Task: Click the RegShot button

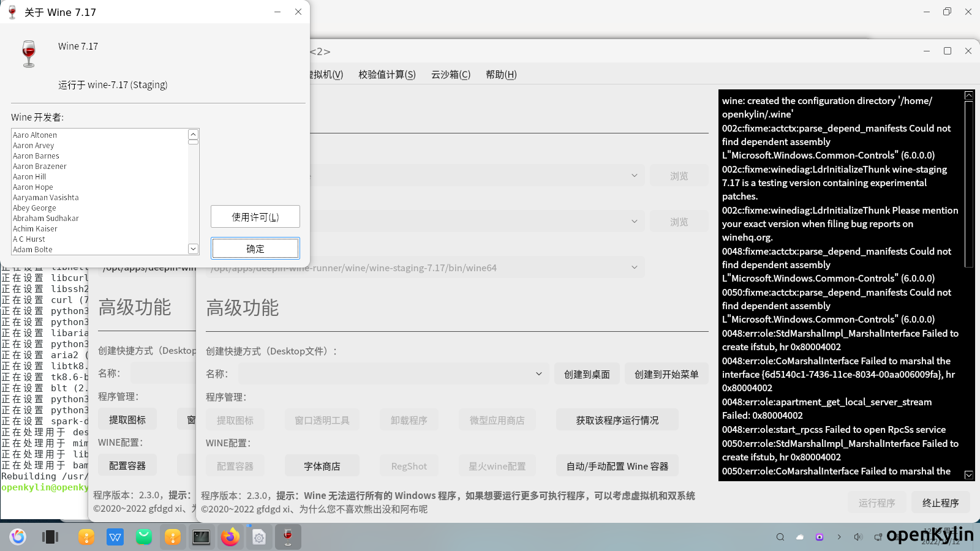Action: pos(409,466)
